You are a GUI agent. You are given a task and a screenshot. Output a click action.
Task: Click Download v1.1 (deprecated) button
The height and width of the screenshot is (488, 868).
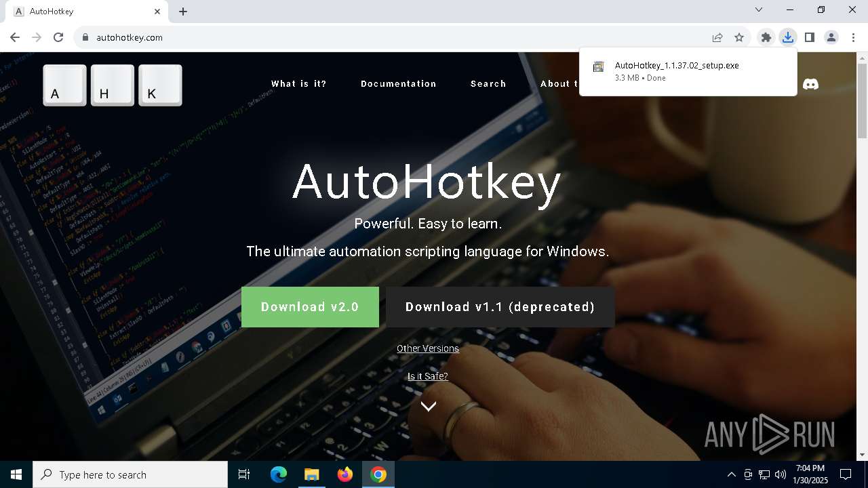pos(500,307)
